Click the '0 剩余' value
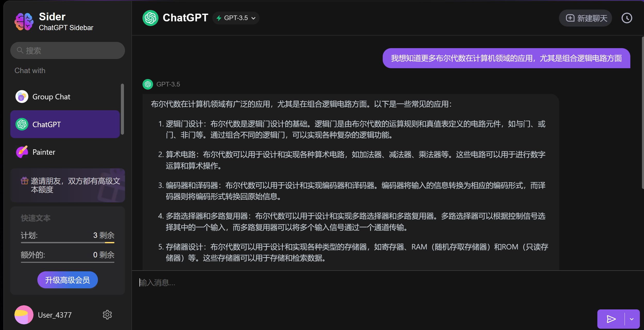644x330 pixels. point(104,255)
